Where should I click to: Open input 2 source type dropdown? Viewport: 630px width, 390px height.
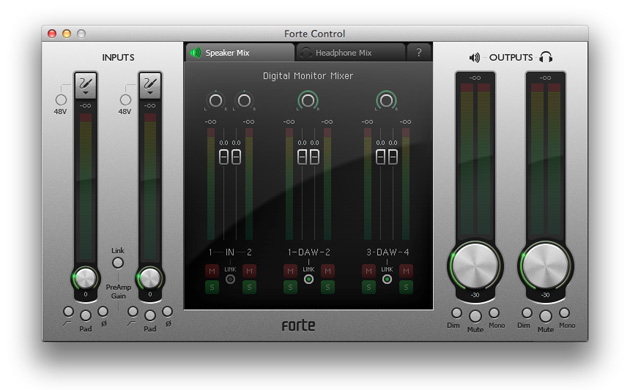point(150,86)
